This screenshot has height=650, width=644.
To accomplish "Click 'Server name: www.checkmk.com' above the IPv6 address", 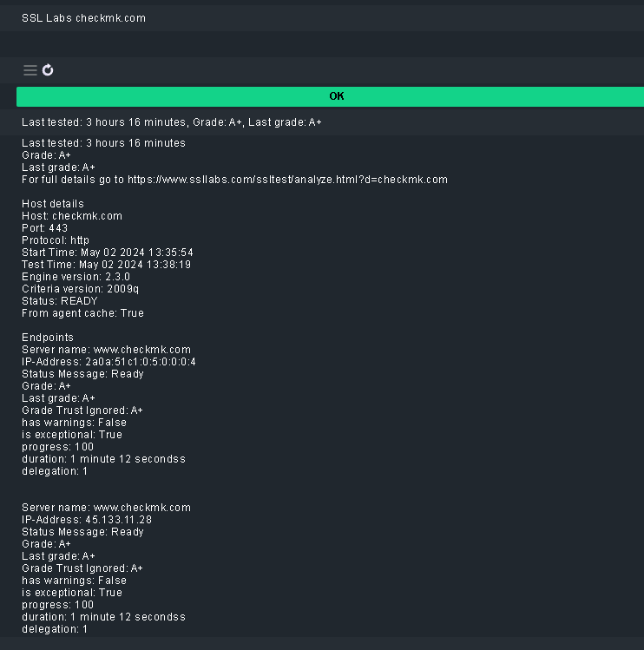I will [106, 350].
